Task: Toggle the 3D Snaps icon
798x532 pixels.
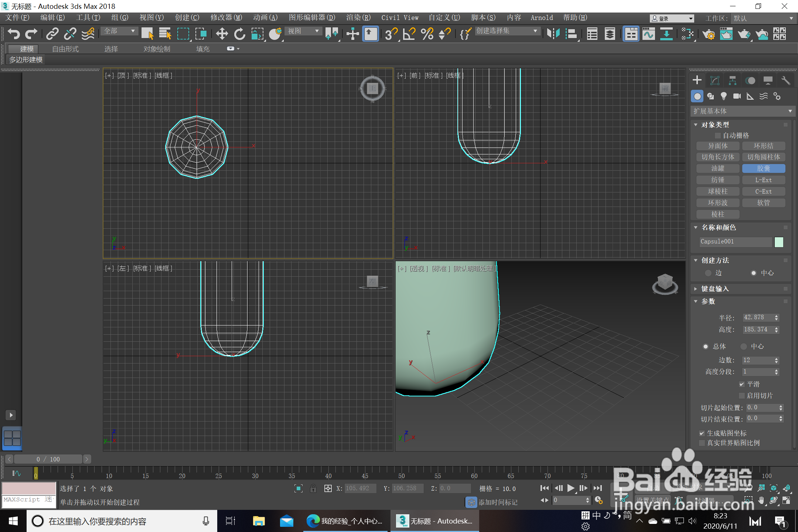Action: 391,34
